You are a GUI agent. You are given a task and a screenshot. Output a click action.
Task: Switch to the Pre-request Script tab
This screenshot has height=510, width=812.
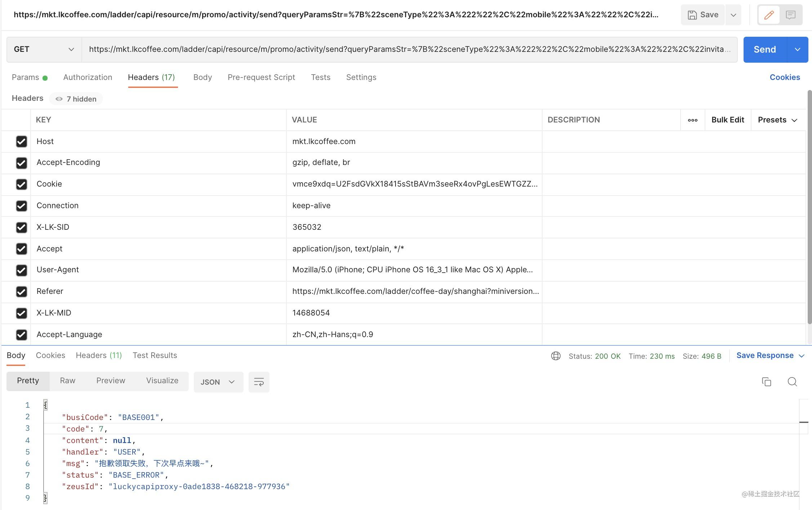(x=261, y=77)
